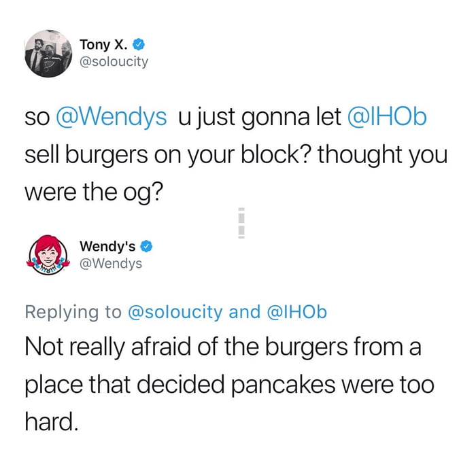Click Tony X.'s blue verified badge

point(139,45)
